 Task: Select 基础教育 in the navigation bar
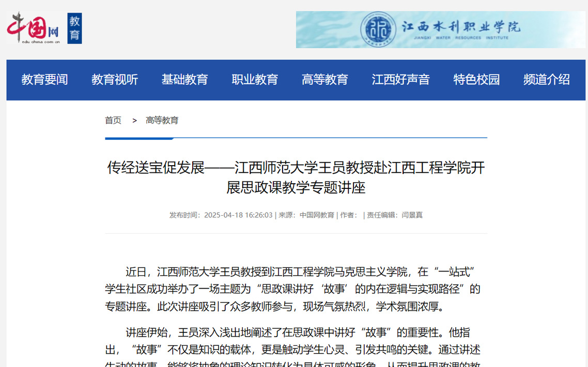tap(184, 79)
